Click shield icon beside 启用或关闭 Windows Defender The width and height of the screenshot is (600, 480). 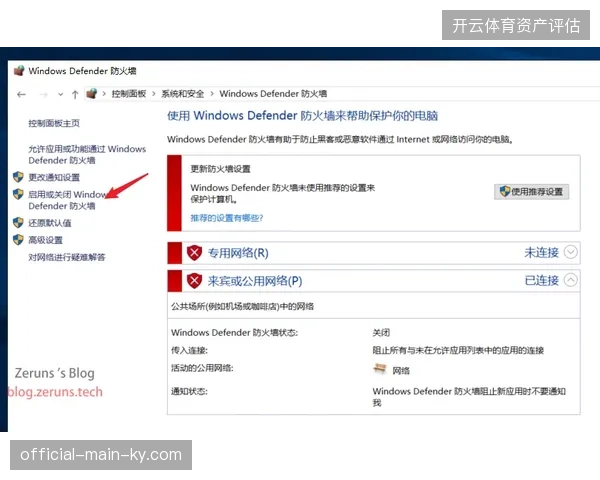[18, 194]
